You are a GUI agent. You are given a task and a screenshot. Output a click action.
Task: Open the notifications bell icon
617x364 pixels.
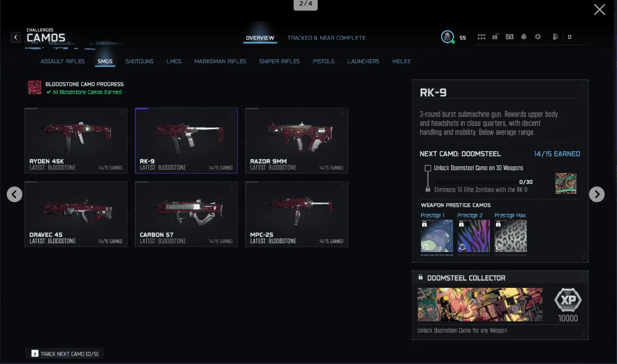coord(523,37)
